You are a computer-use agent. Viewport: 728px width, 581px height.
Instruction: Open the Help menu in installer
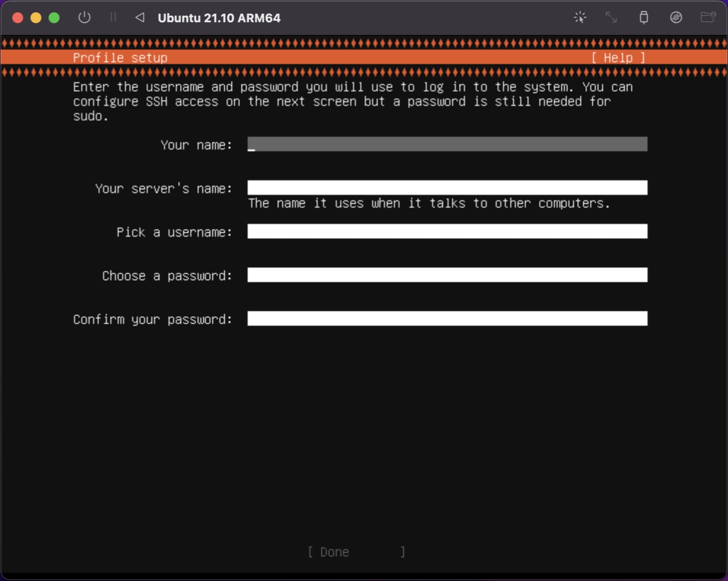pyautogui.click(x=618, y=58)
